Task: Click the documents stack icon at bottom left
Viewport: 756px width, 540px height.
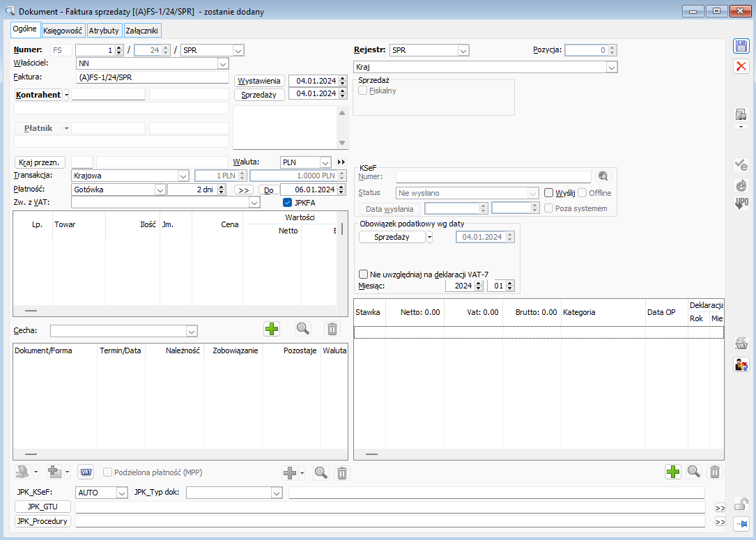Action: (22, 472)
